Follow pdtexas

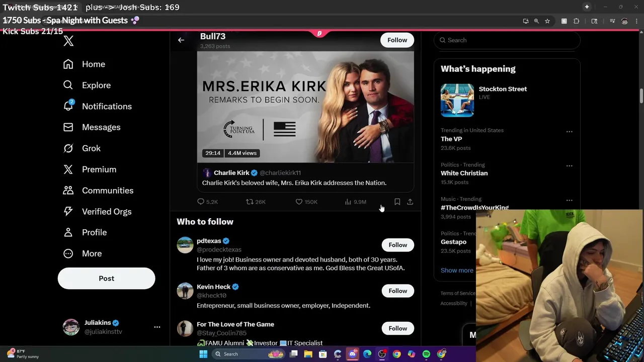[397, 245]
